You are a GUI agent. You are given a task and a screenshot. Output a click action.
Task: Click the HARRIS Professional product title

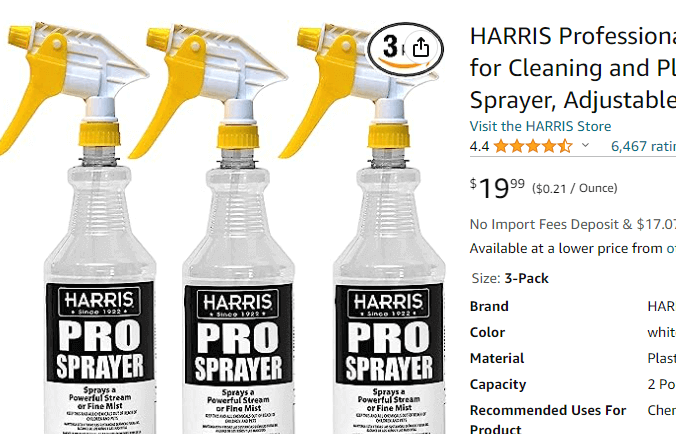coord(573,68)
